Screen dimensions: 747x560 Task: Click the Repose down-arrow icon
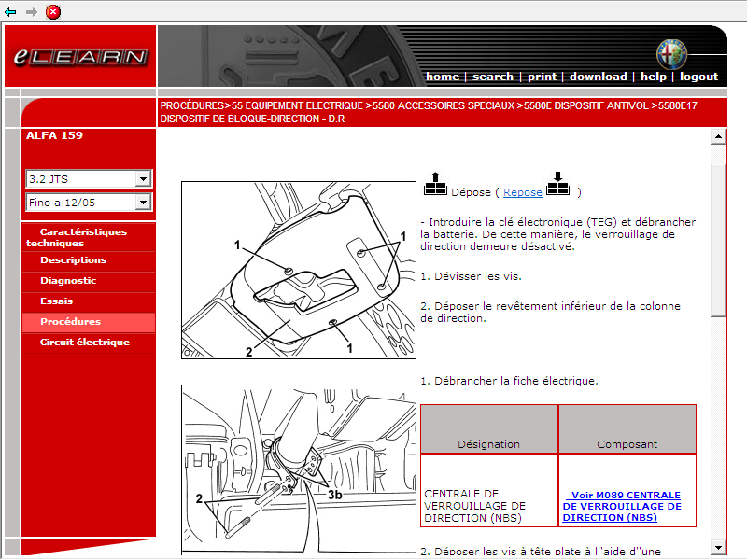click(558, 185)
